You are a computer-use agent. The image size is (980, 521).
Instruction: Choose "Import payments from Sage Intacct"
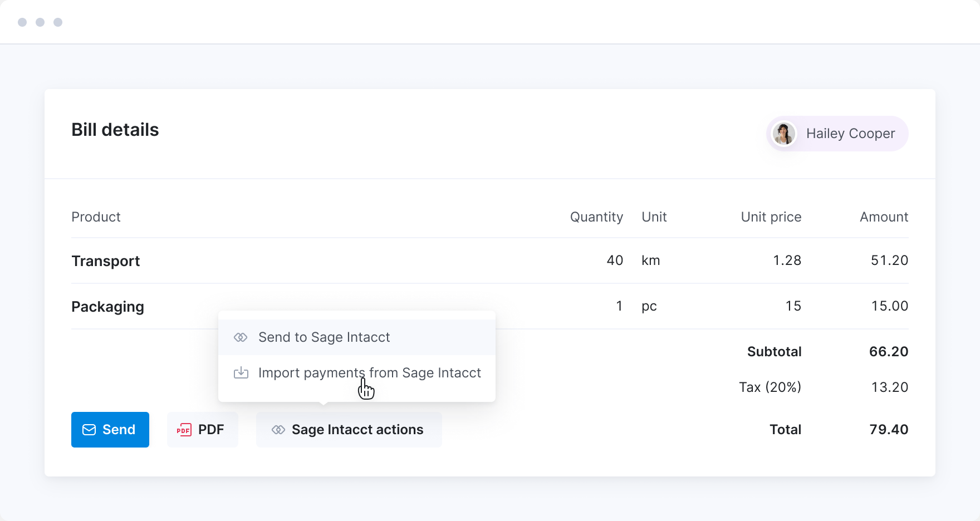click(369, 373)
